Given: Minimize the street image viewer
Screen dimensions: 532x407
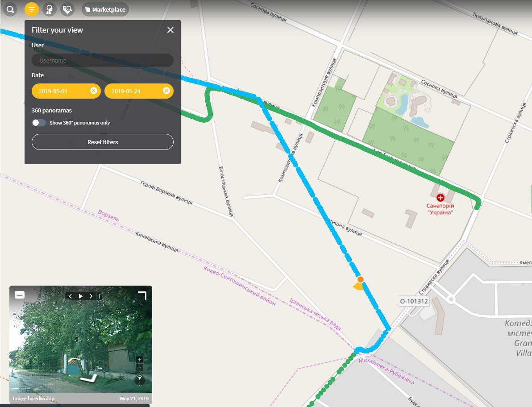Looking at the screenshot, I should tap(20, 295).
